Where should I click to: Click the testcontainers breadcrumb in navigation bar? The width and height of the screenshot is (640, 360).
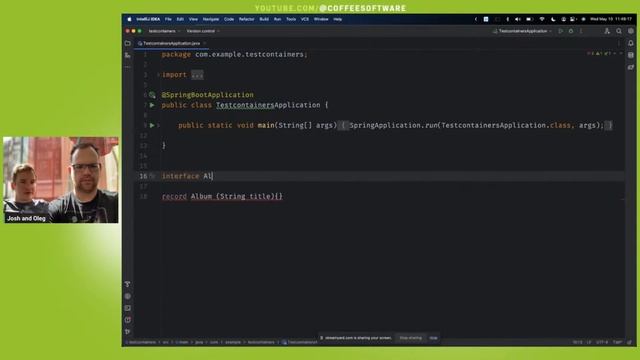point(142,342)
